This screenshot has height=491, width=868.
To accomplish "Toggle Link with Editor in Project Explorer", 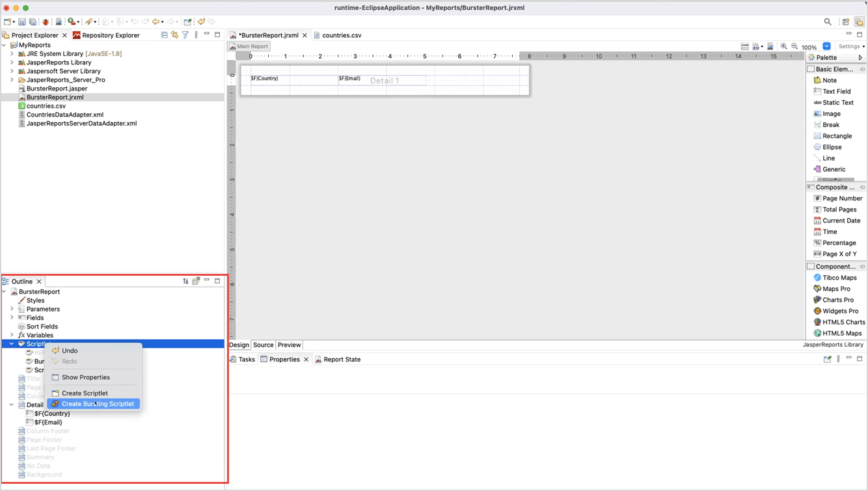I will pos(174,35).
